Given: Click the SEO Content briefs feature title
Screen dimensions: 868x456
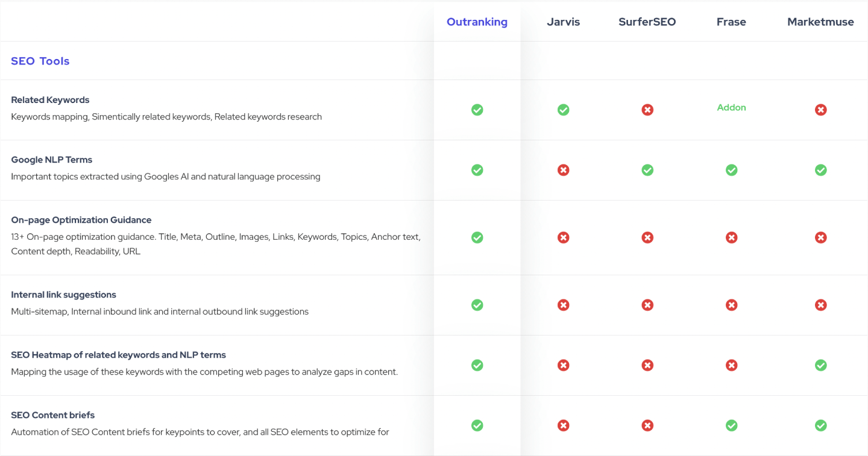Looking at the screenshot, I should click(53, 415).
